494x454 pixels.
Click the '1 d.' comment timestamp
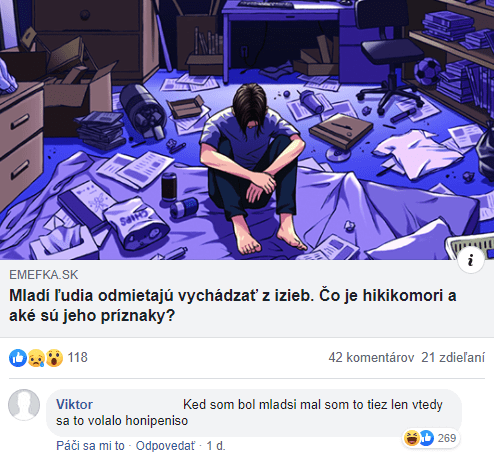click(216, 446)
